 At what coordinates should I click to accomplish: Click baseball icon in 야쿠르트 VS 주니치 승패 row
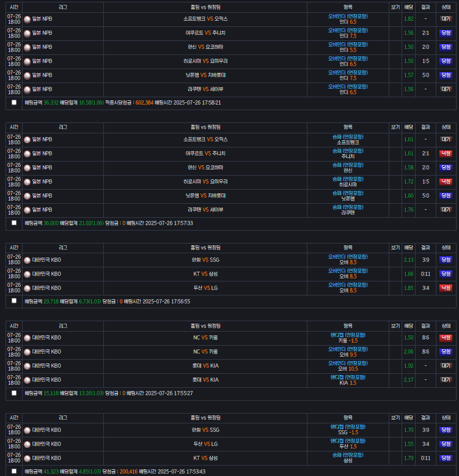pyautogui.click(x=28, y=154)
